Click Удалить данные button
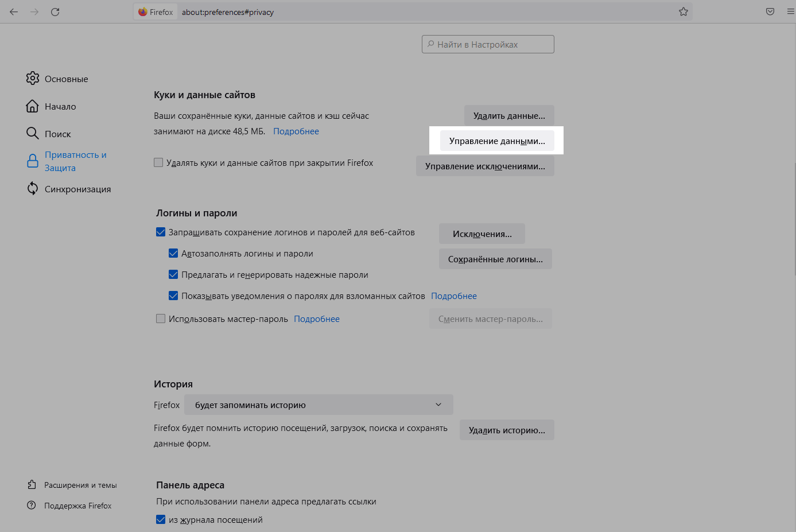The width and height of the screenshot is (796, 532). coord(509,115)
